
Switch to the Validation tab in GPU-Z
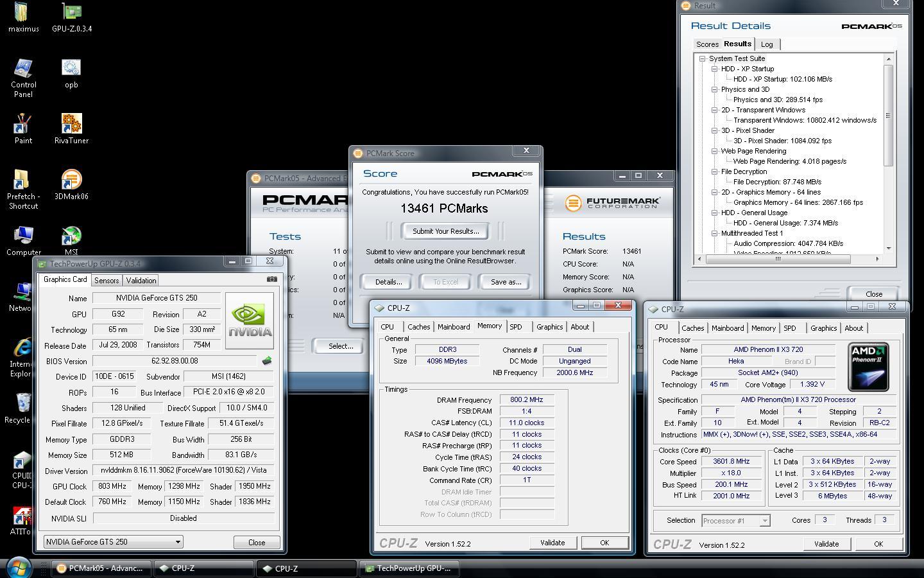[x=141, y=281]
